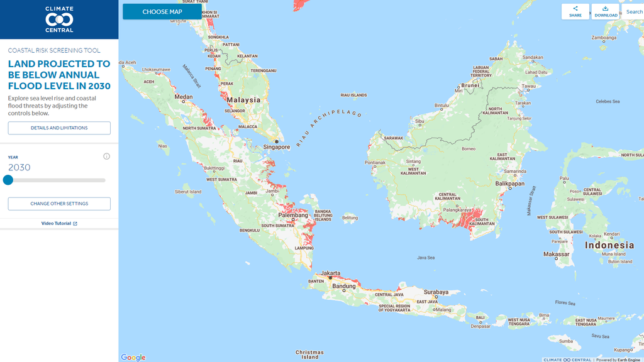Click the Palembang map label
This screenshot has height=362, width=644.
pyautogui.click(x=293, y=215)
